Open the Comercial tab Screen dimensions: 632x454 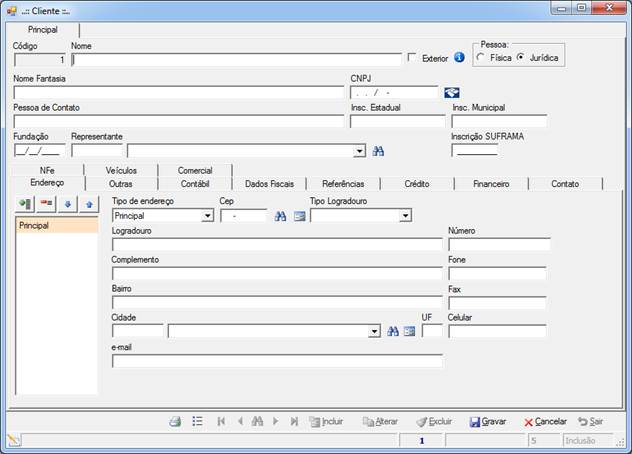195,170
